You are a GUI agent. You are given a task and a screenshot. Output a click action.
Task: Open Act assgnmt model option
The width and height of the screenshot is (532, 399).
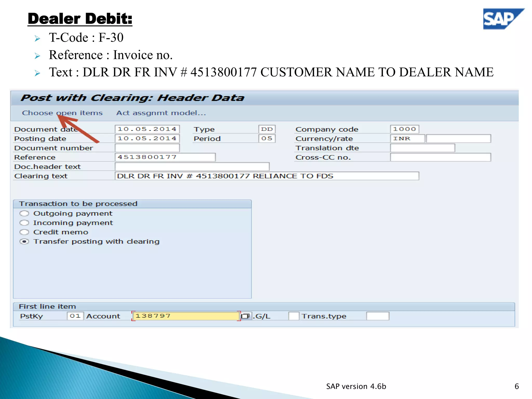[x=161, y=113]
